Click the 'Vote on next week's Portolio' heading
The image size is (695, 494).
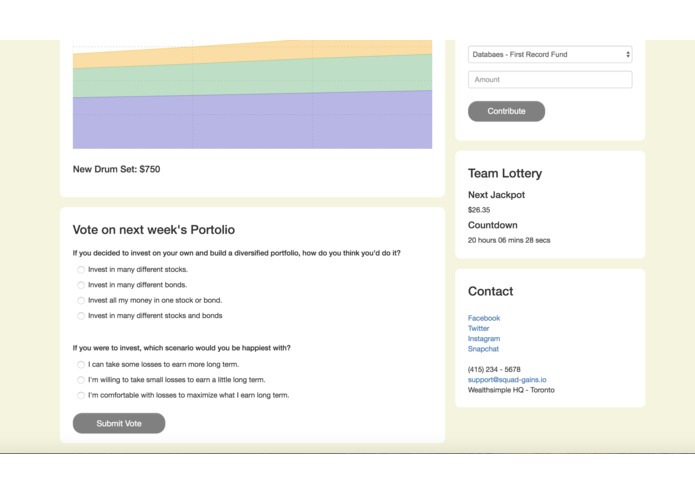(x=154, y=229)
